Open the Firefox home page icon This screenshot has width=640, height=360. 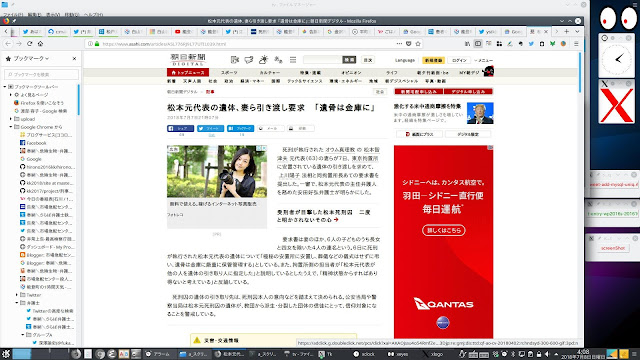pos(40,44)
